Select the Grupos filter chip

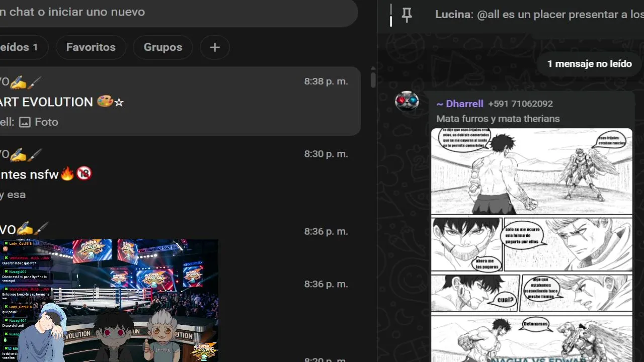coord(163,47)
